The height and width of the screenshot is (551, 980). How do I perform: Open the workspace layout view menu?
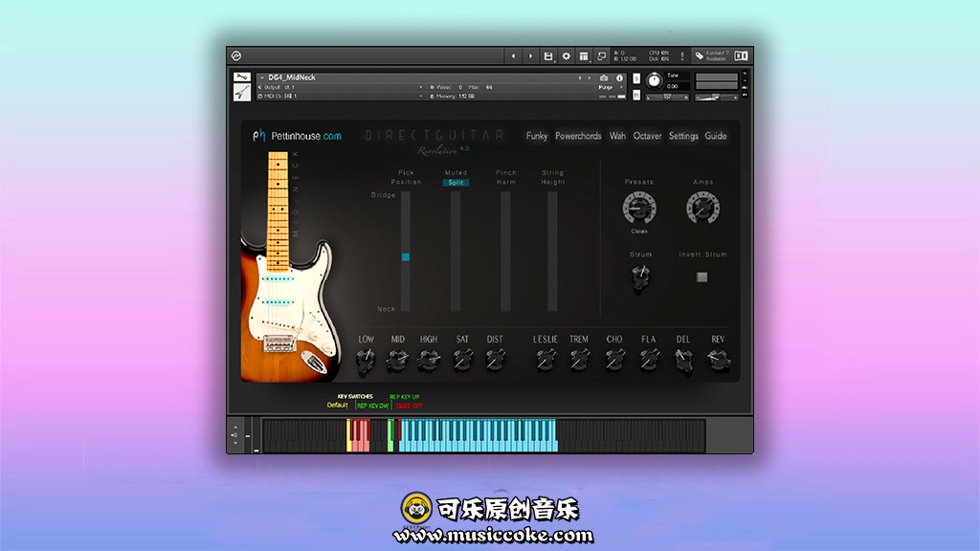click(584, 56)
